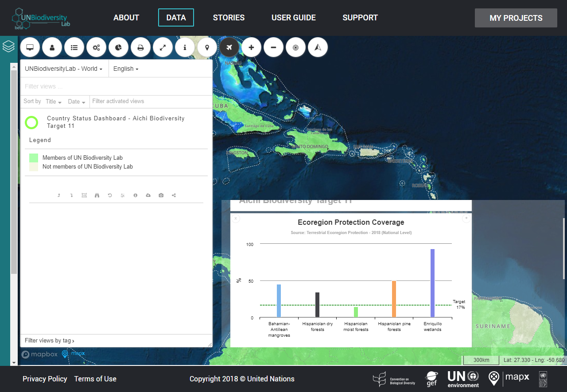The height and width of the screenshot is (392, 567).
Task: Deactivate the Country Status Dashboard view
Action: click(x=31, y=122)
